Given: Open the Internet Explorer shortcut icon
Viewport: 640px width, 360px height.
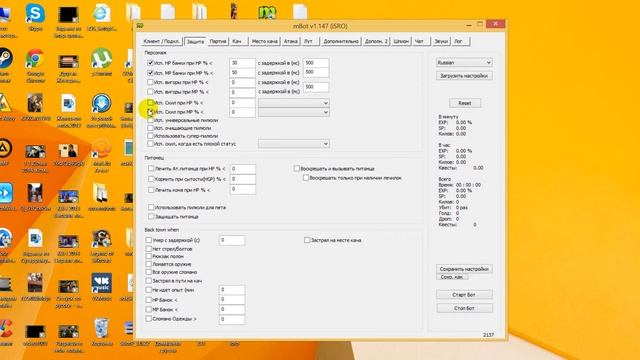Looking at the screenshot, I should 101,14.
